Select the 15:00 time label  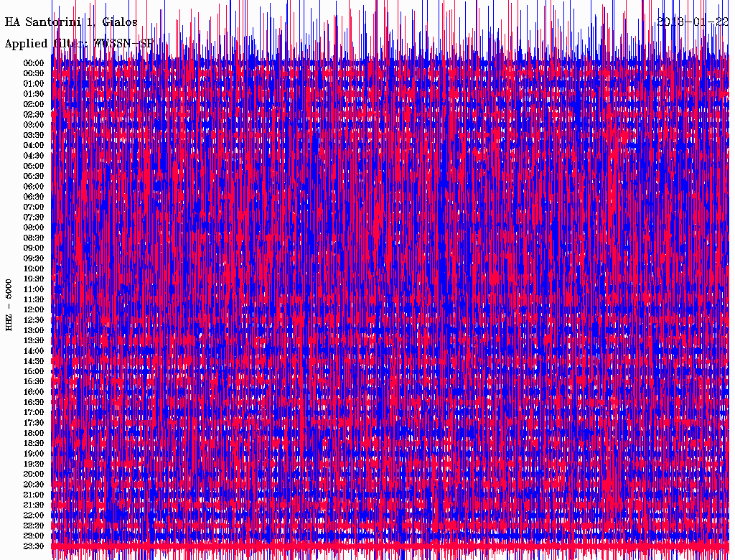[x=34, y=371]
